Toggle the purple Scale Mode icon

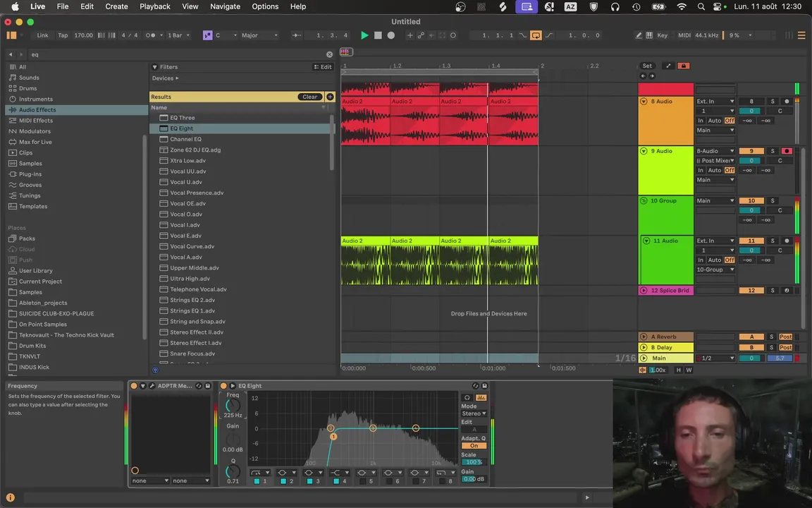click(208, 35)
